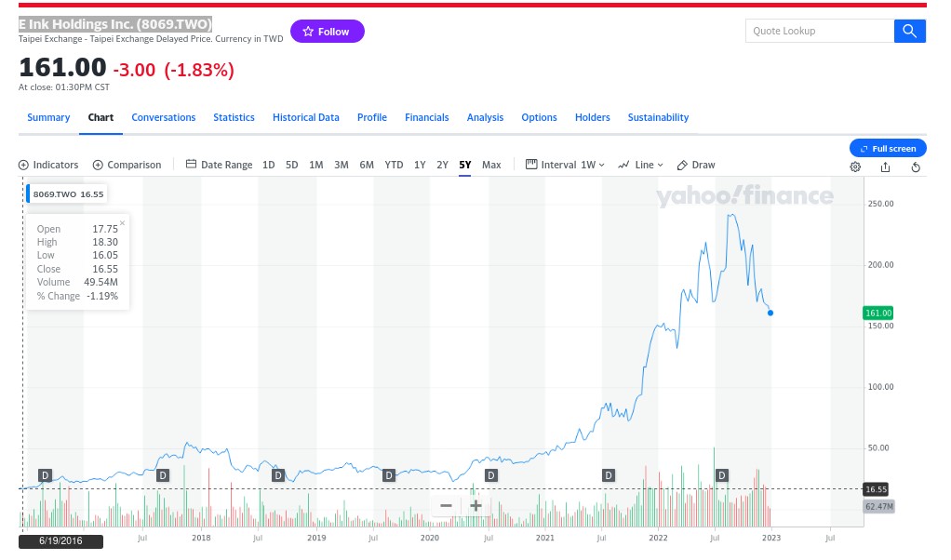Select the 2Y range

(443, 165)
